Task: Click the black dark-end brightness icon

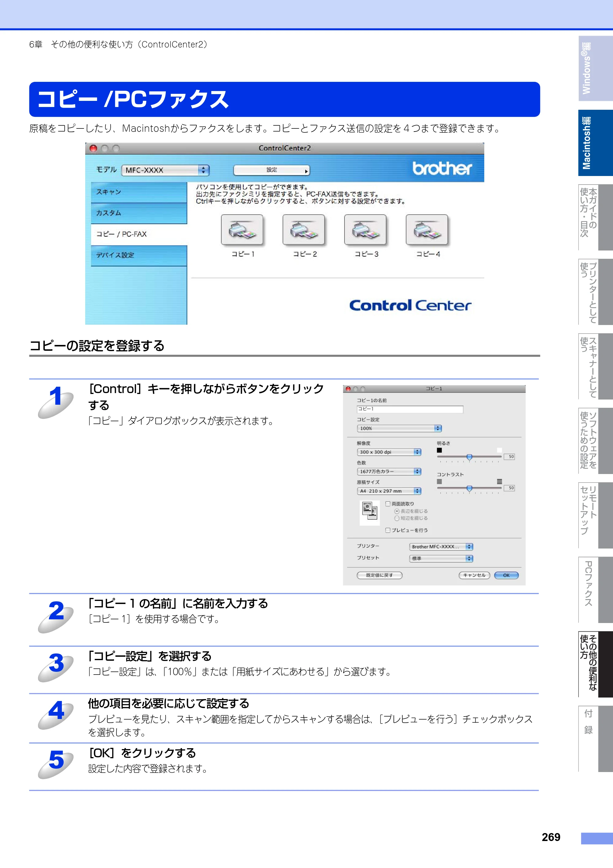Action: click(439, 450)
